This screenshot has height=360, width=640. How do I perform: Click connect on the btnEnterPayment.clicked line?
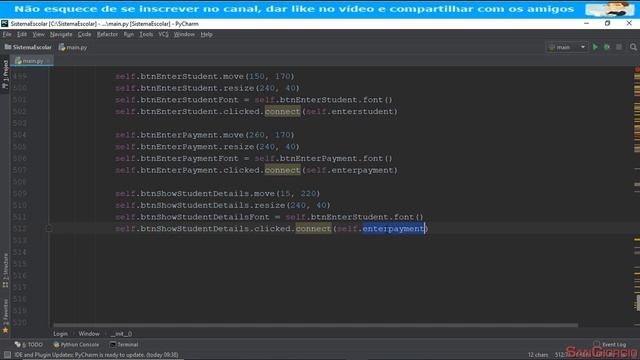click(282, 170)
